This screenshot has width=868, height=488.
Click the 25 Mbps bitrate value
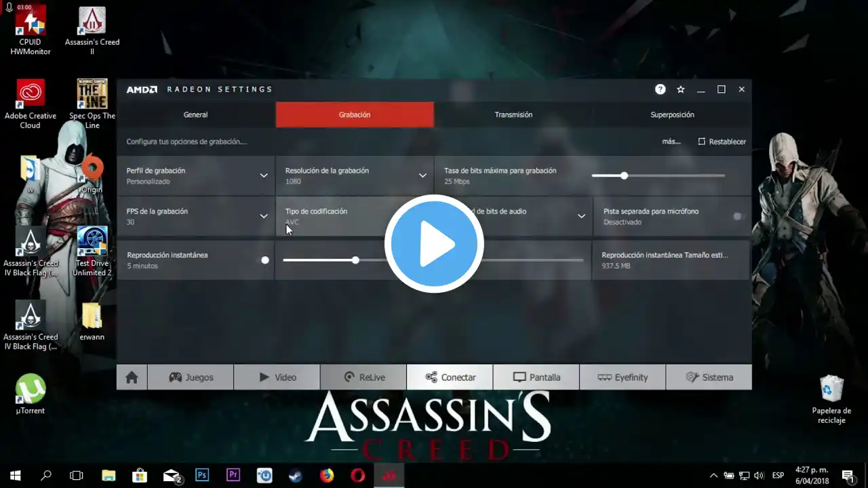point(457,182)
